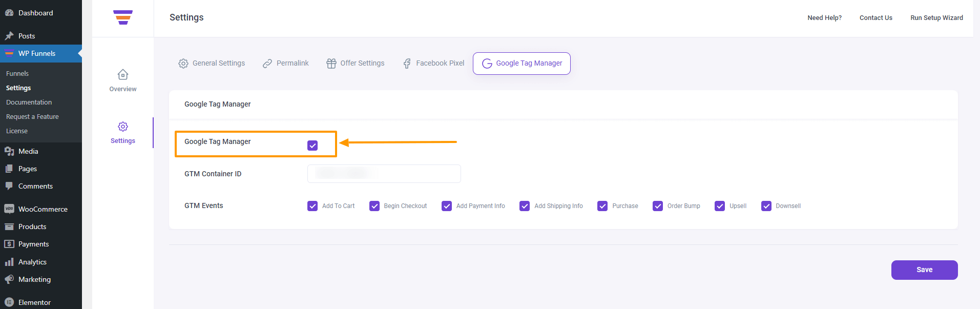
Task: Select Settings in WP Funnels submenu
Action: (x=18, y=88)
